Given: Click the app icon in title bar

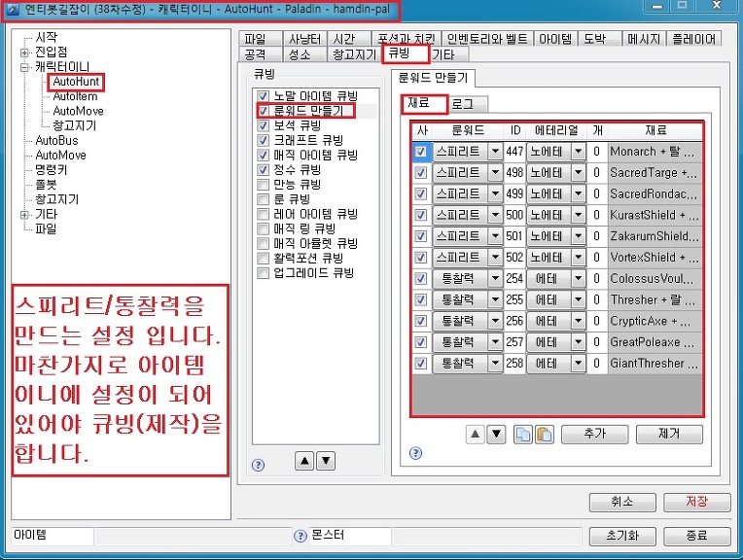Looking at the screenshot, I should [12, 9].
